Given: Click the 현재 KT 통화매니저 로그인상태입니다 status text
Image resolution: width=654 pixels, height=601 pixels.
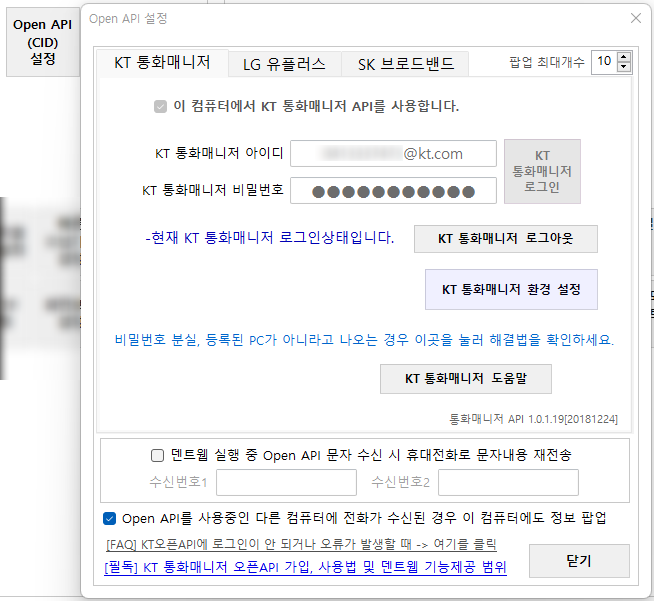Looking at the screenshot, I should pos(269,238).
